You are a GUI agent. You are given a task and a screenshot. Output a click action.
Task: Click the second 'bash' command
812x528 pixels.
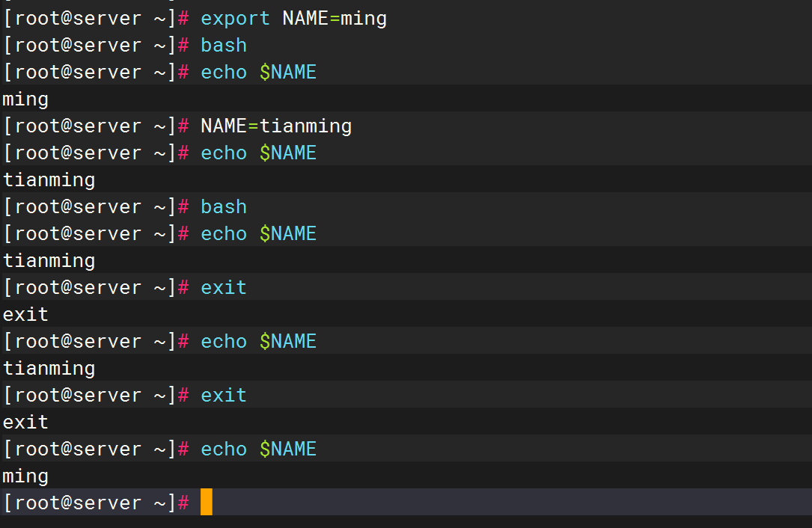click(223, 206)
